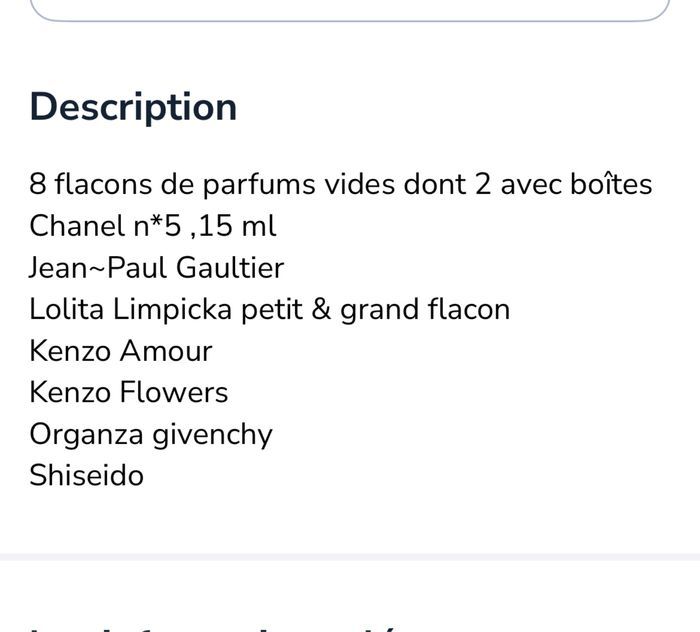
Task: Click the word Gaultier
Action: pyautogui.click(x=230, y=268)
